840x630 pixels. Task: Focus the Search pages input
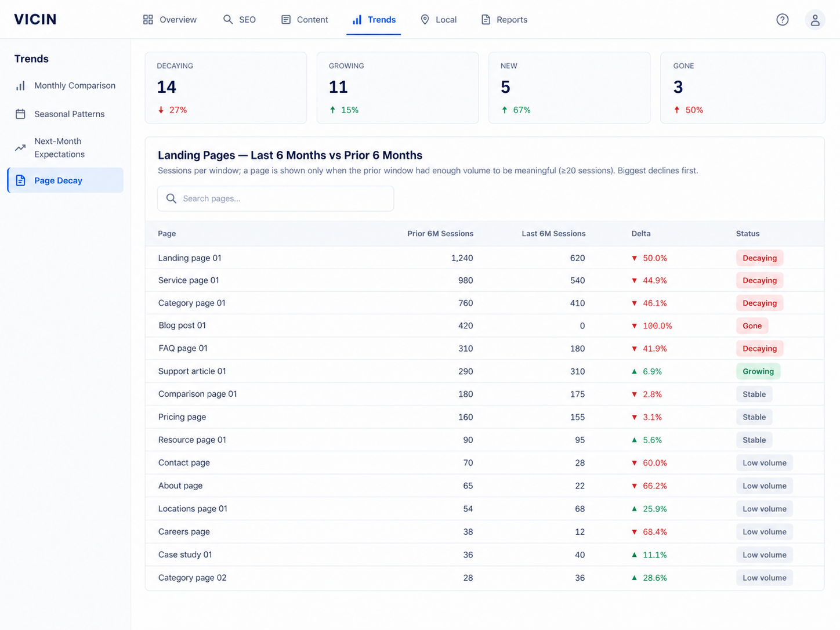click(276, 198)
